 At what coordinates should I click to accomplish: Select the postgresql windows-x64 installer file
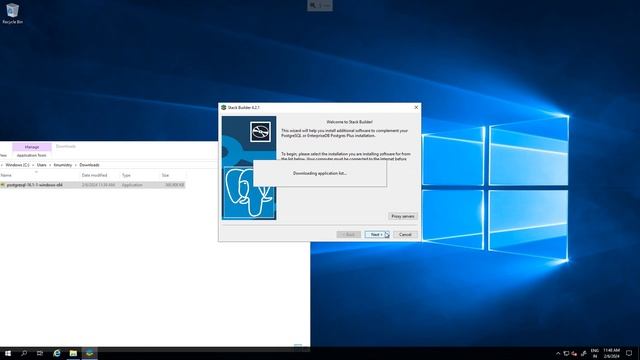[92, 185]
